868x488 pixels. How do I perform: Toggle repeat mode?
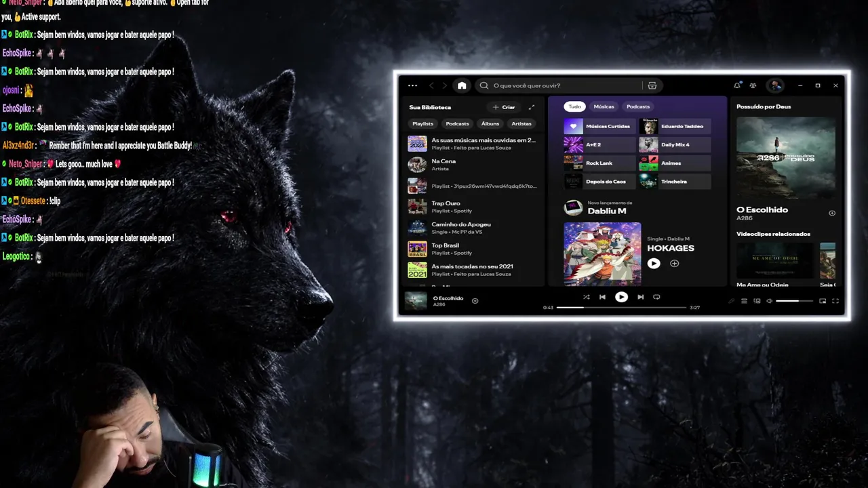[x=656, y=297]
